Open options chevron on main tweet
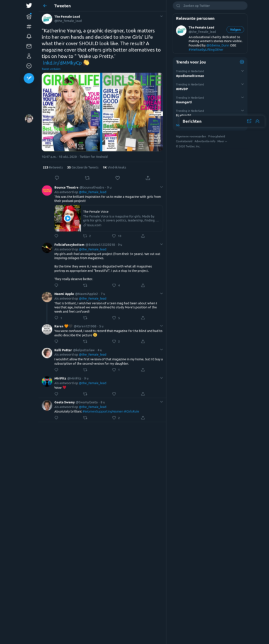This screenshot has height=644, width=269. pos(161,16)
